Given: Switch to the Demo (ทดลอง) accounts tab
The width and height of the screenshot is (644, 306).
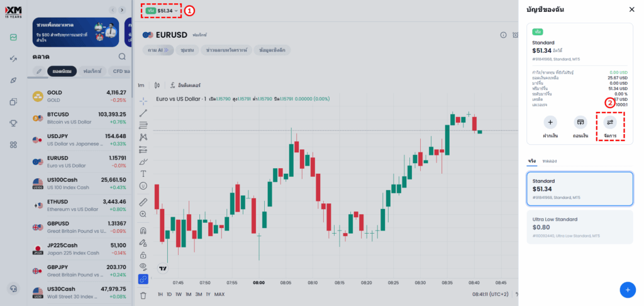Looking at the screenshot, I should click(549, 161).
